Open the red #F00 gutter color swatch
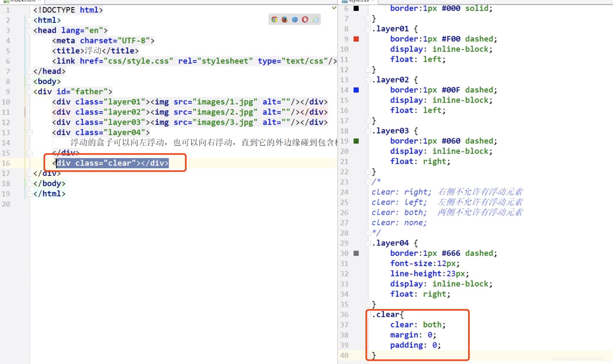613x364 pixels. [x=356, y=39]
